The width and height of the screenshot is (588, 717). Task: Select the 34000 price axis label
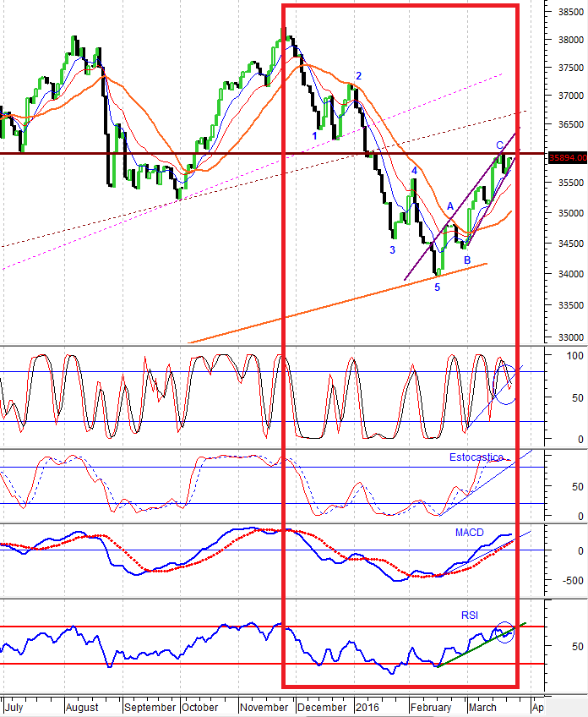[570, 274]
